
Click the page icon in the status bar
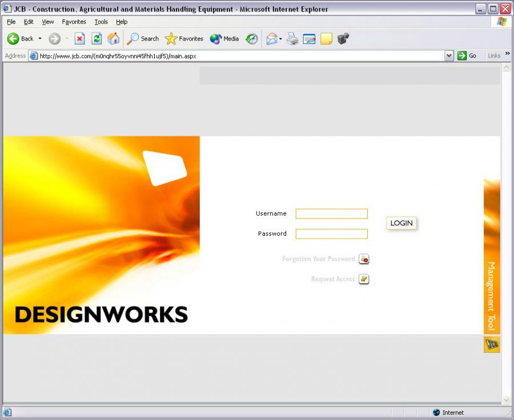coord(7,412)
